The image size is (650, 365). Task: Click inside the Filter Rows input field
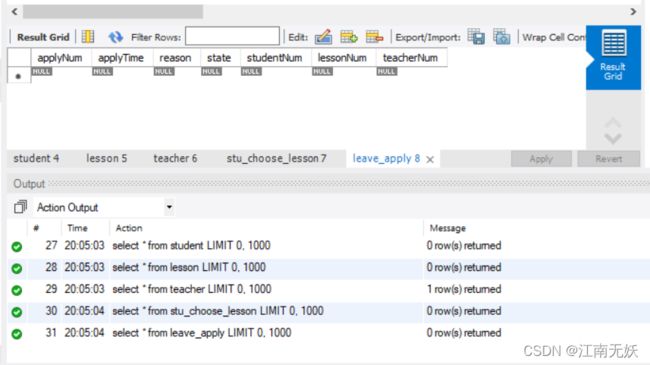pyautogui.click(x=232, y=36)
